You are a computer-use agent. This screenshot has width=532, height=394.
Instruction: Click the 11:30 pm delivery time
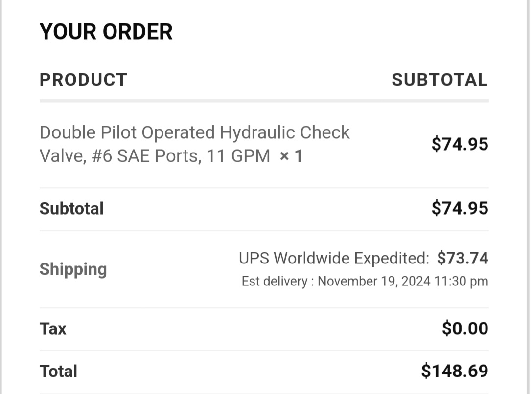click(461, 281)
